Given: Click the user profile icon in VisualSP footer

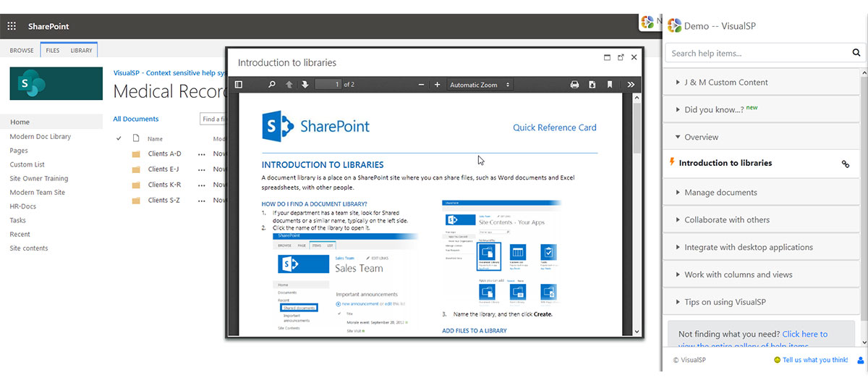Looking at the screenshot, I should (860, 360).
